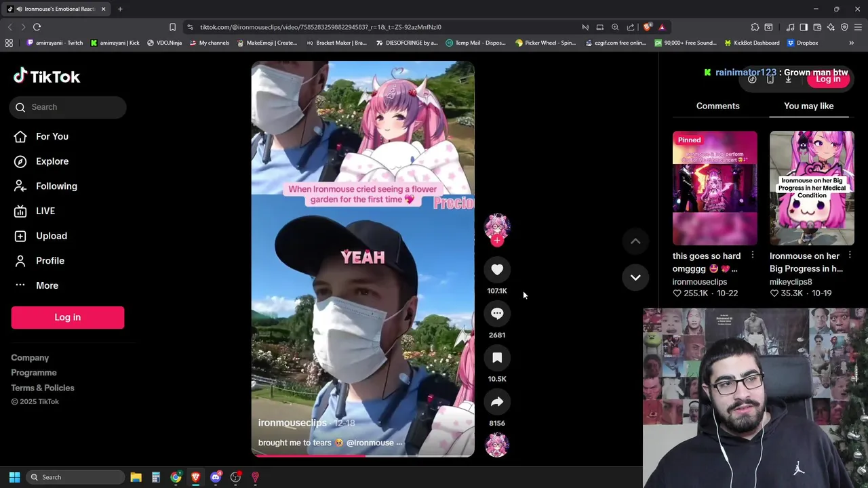Follow ironmouseclips with red plus badge

point(497,241)
